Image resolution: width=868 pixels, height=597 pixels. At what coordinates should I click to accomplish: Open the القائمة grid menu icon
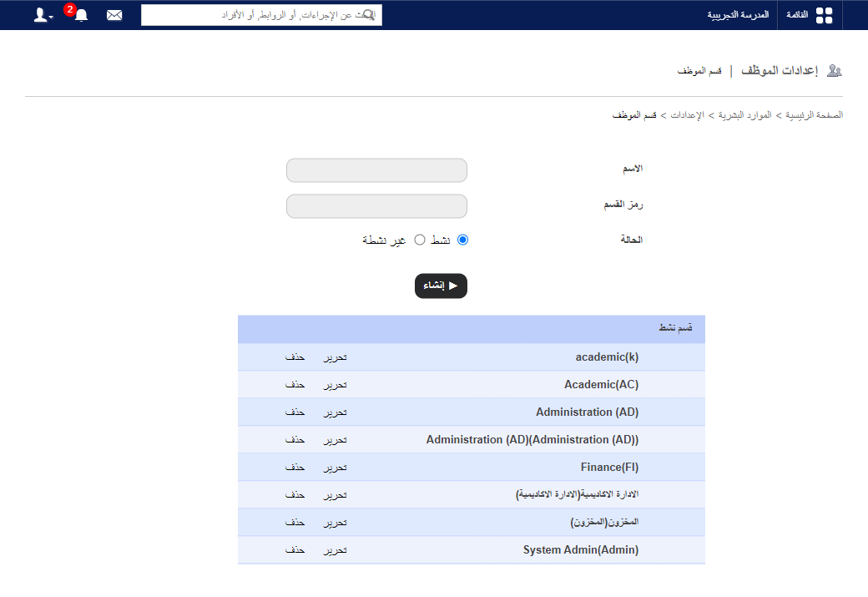point(824,16)
